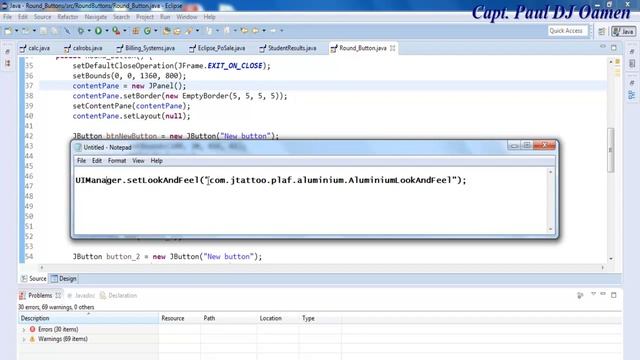The height and width of the screenshot is (360, 640).
Task: Minimize the Problems panel
Action: click(x=603, y=294)
